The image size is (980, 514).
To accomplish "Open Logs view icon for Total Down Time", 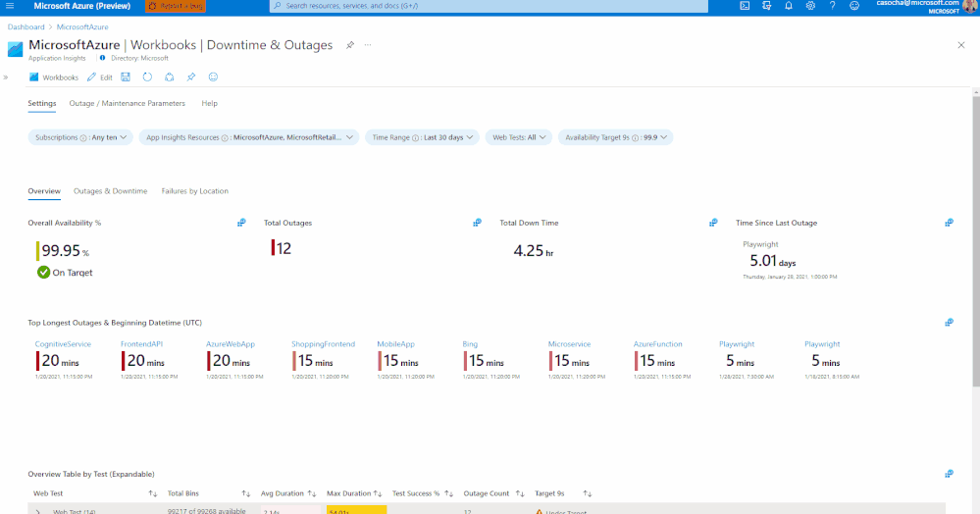I will (x=713, y=223).
